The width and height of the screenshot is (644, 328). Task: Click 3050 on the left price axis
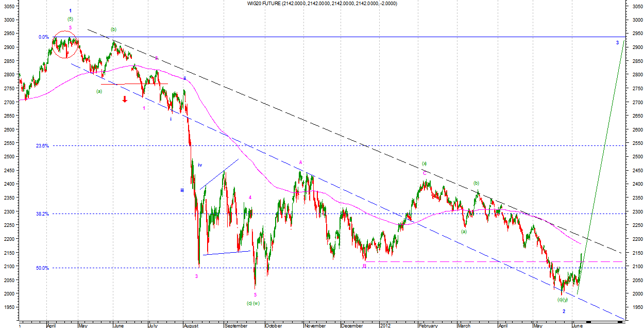[x=8, y=7]
